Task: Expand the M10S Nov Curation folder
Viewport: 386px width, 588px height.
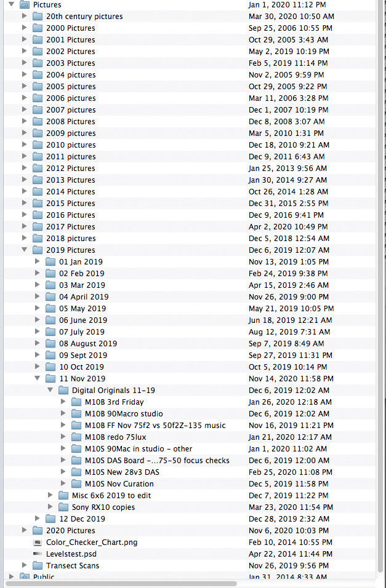Action: click(63, 484)
